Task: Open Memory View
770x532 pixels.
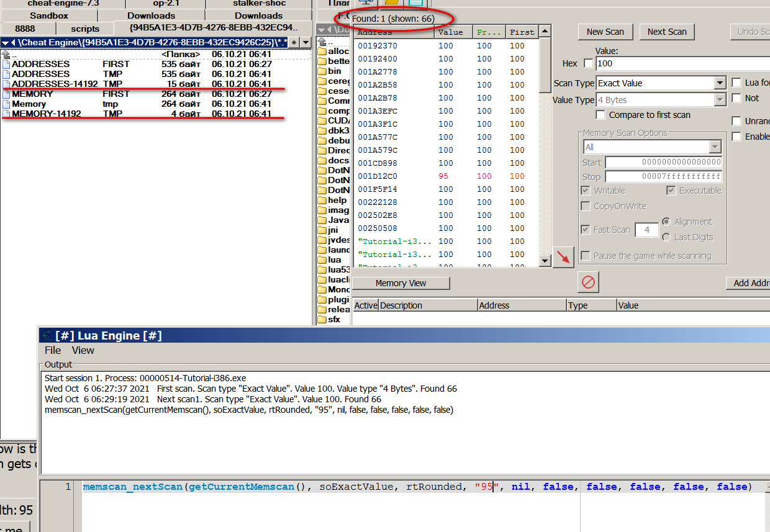Action: [x=401, y=283]
